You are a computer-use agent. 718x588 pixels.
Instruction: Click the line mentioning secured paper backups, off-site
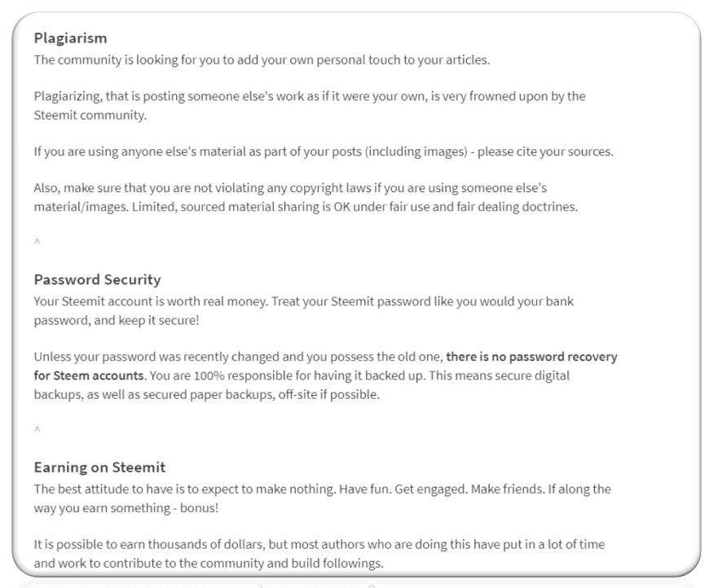click(x=206, y=394)
